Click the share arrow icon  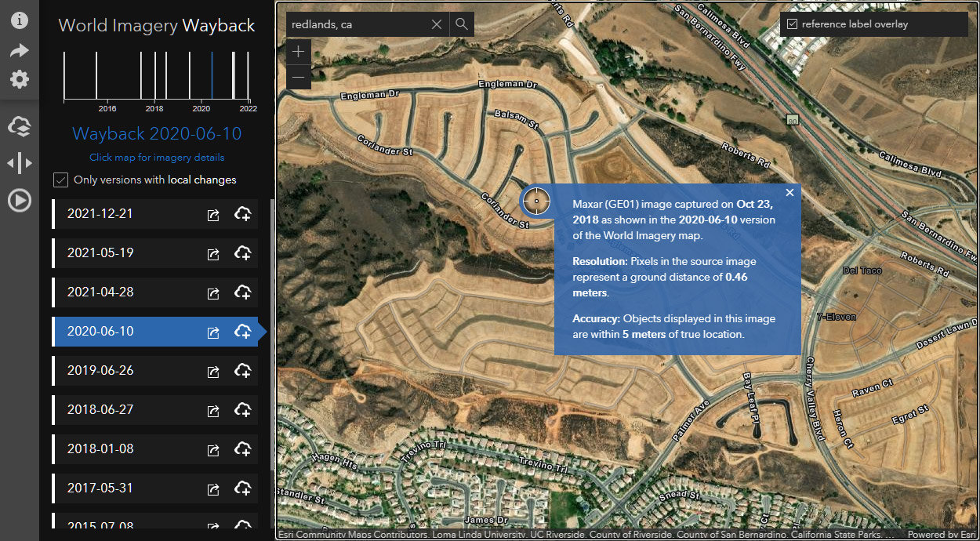point(19,51)
